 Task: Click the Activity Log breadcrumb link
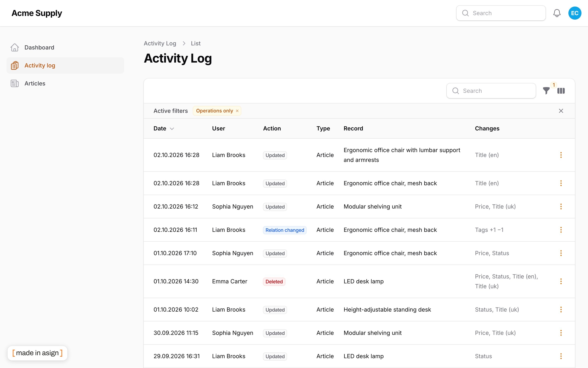pos(160,43)
